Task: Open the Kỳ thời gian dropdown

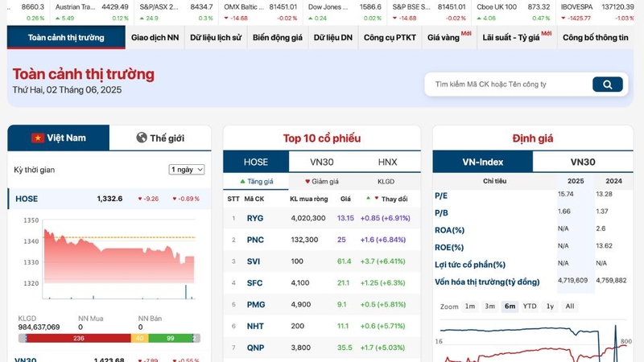Action: [187, 170]
